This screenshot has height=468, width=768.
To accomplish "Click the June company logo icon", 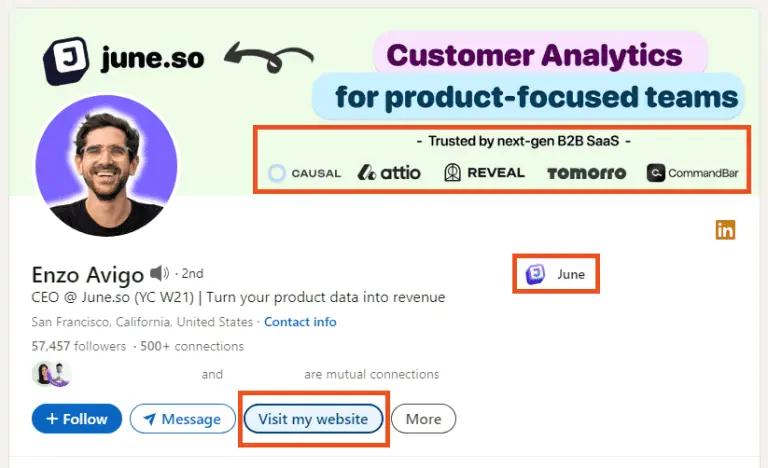I will pyautogui.click(x=536, y=274).
